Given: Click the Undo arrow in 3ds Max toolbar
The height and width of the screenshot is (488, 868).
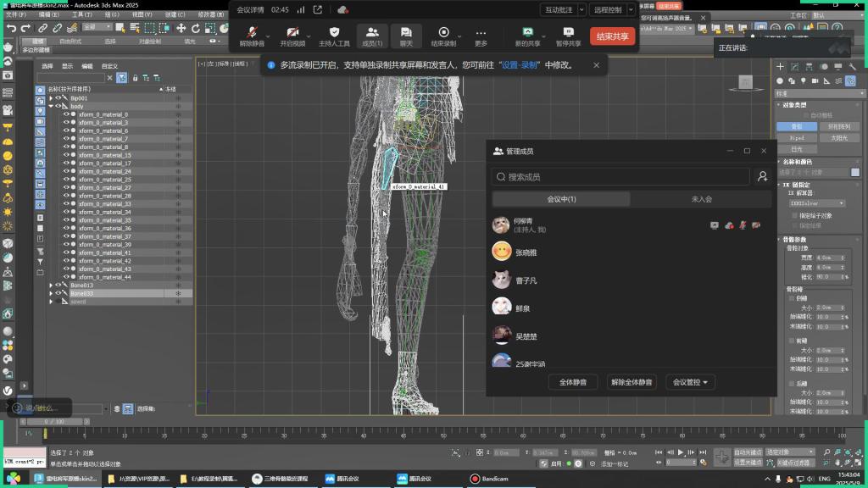Looking at the screenshot, I should [x=11, y=28].
